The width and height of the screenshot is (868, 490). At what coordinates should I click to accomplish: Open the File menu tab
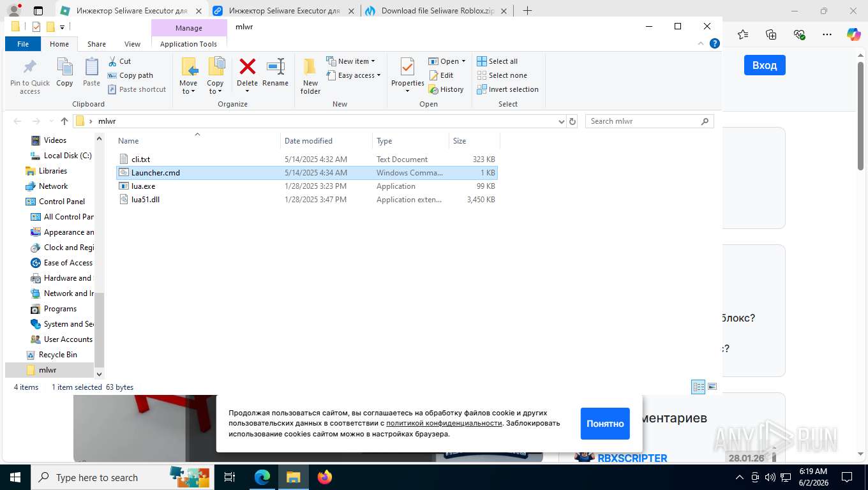click(x=23, y=44)
